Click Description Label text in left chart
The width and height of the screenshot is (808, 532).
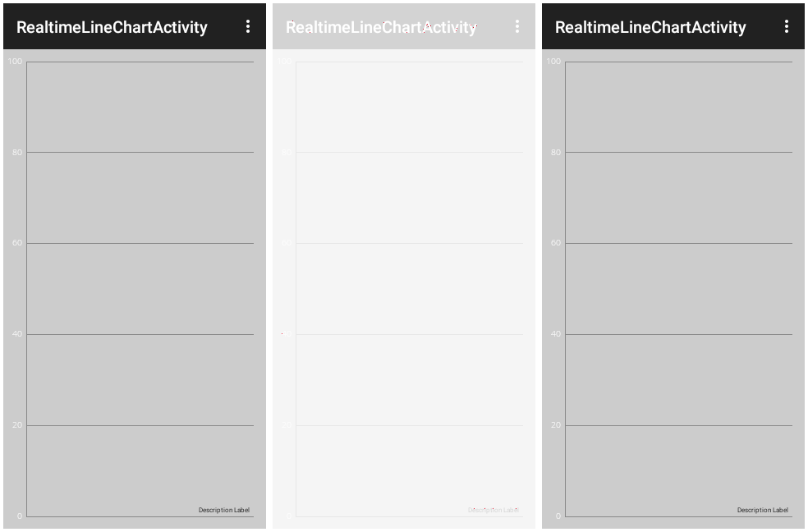(x=224, y=510)
